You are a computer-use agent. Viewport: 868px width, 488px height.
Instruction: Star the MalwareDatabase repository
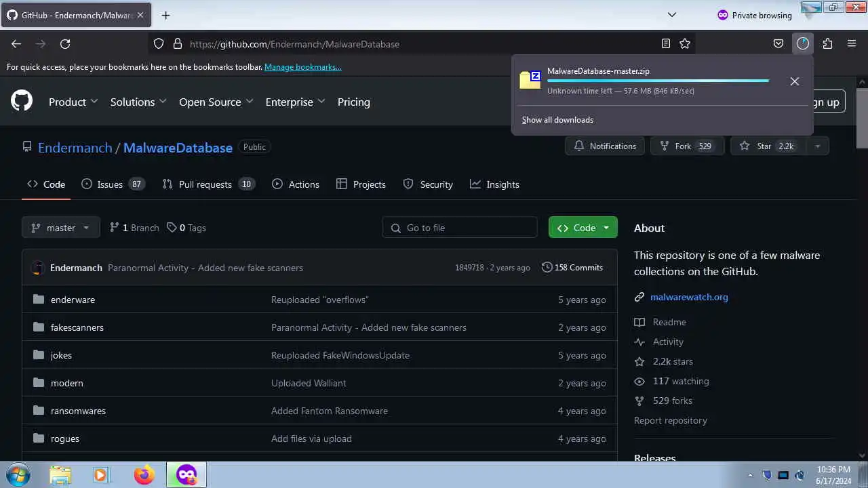click(x=768, y=146)
